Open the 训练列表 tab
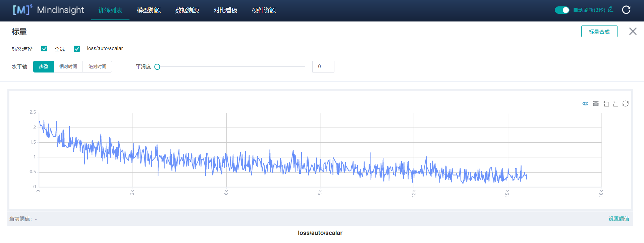 pyautogui.click(x=110, y=10)
